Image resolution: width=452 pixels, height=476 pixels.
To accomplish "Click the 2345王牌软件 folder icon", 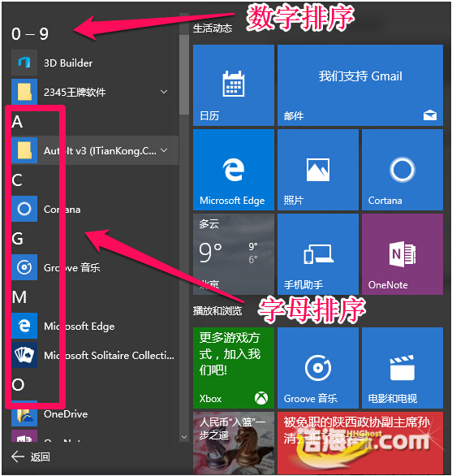I will click(24, 92).
